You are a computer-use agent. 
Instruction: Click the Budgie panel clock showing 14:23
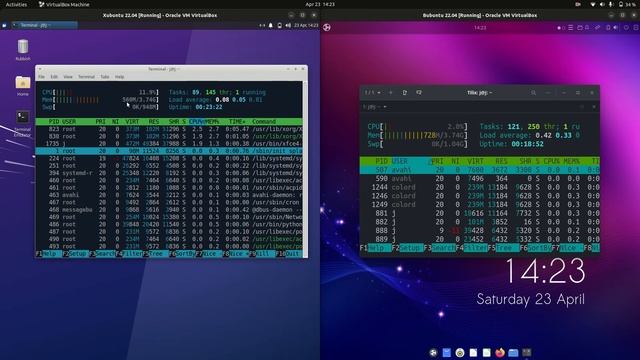point(480,28)
